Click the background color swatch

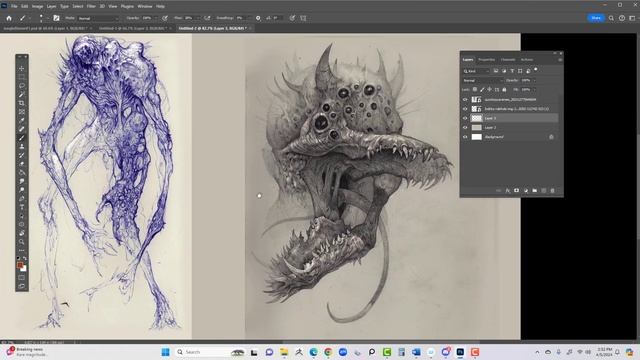click(x=24, y=269)
